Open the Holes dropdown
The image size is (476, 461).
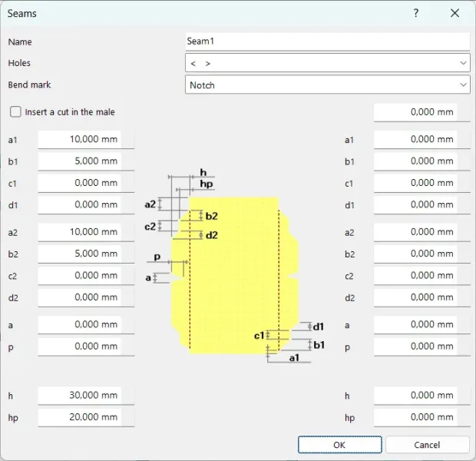click(328, 63)
